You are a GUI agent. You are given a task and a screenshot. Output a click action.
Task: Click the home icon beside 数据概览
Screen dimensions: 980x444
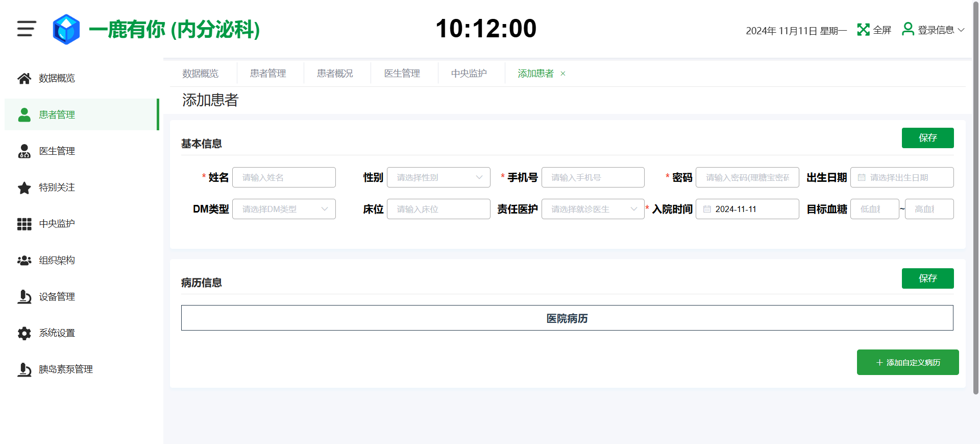point(24,78)
